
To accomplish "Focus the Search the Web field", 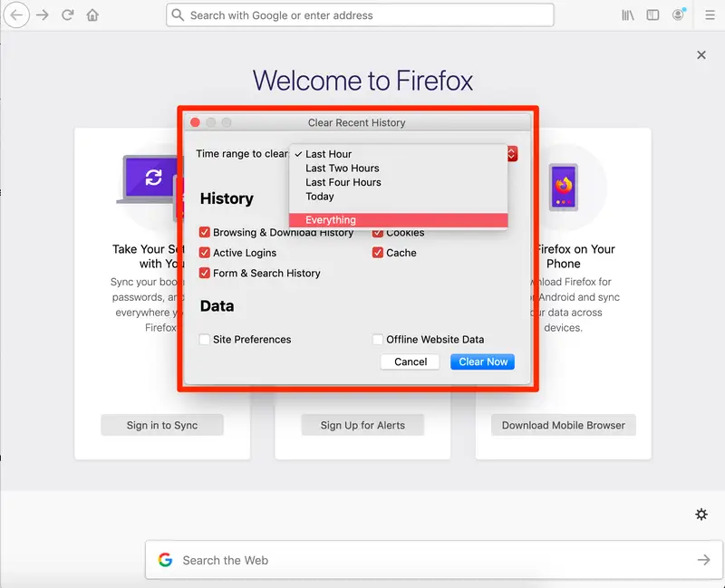I will [x=433, y=560].
